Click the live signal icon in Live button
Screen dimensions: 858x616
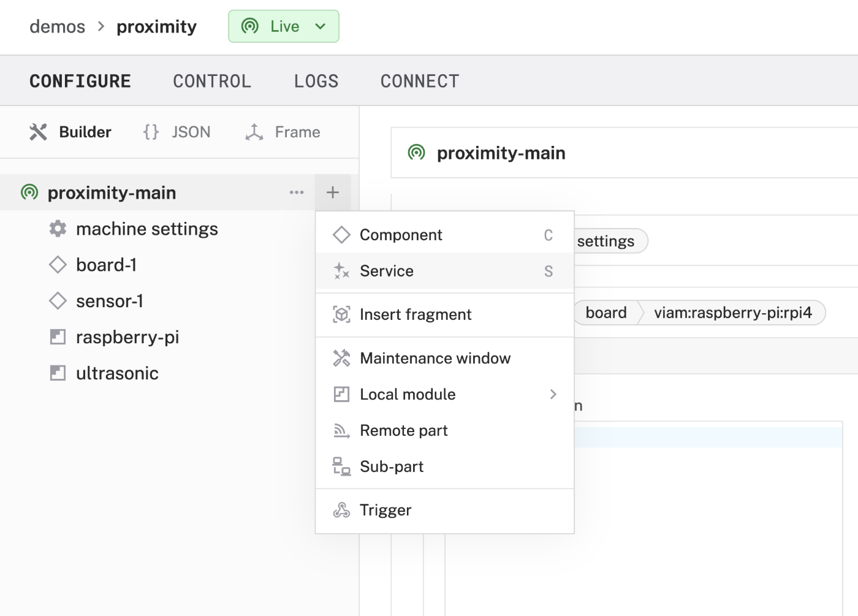click(250, 26)
